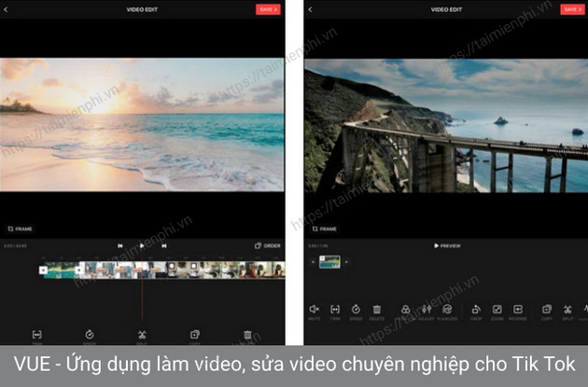This screenshot has width=588, height=387.
Task: Click the Trim icon in right editor
Action: (335, 309)
